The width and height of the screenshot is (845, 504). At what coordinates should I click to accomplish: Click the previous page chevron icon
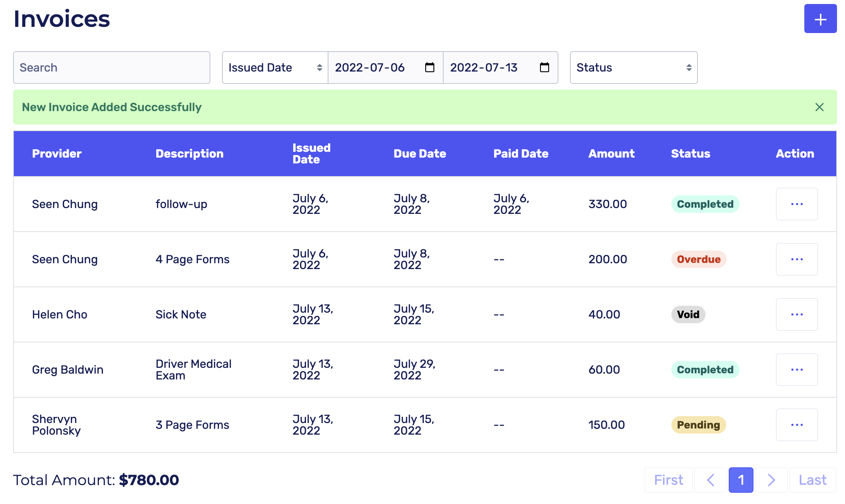click(711, 480)
